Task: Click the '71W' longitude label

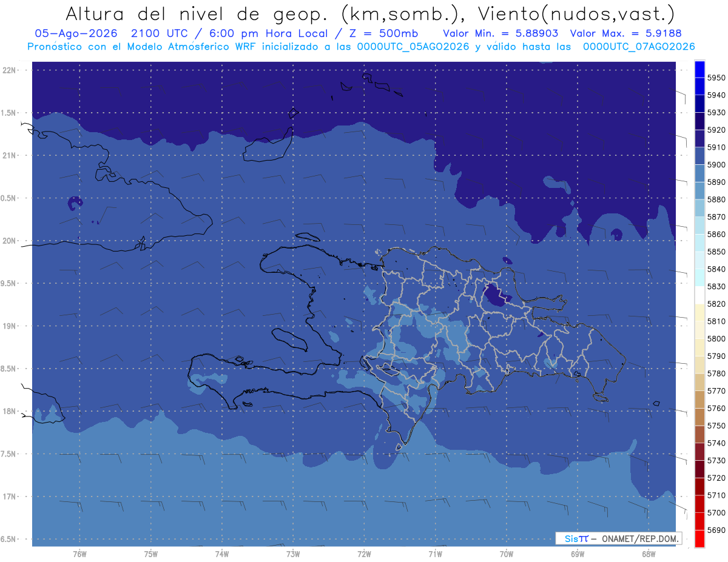Action: click(436, 554)
